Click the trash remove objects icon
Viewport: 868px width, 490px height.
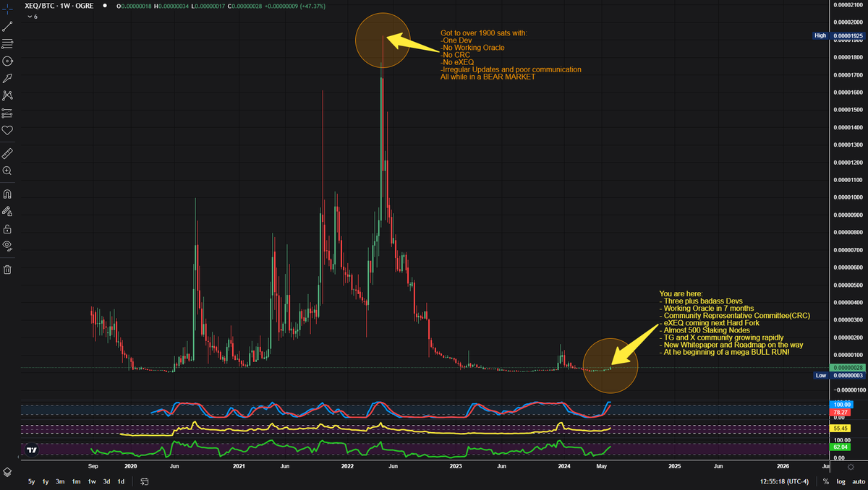point(7,270)
